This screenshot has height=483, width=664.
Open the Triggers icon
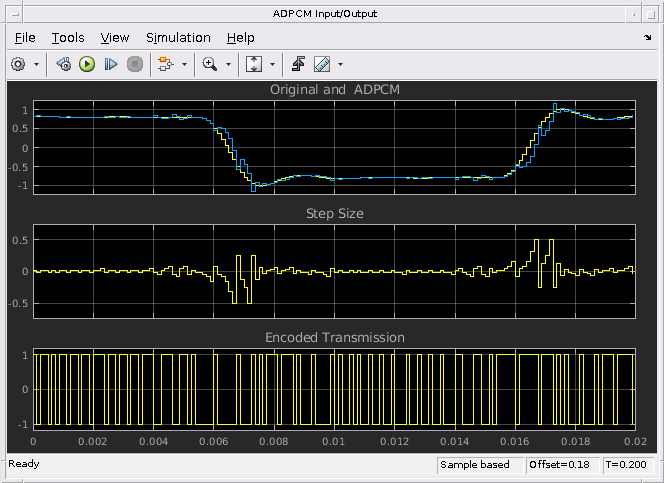299,64
